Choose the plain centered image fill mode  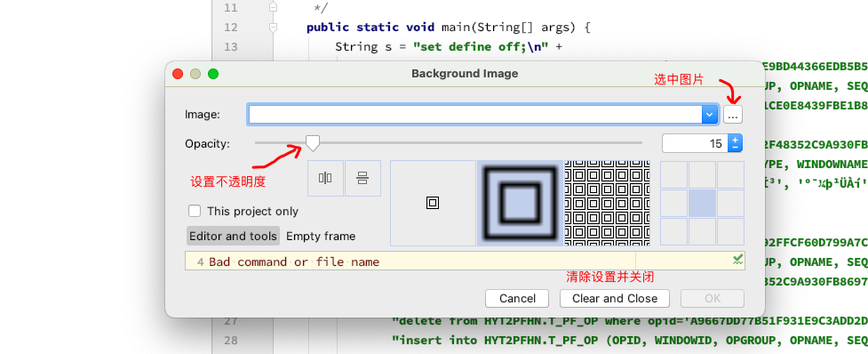pyautogui.click(x=433, y=204)
